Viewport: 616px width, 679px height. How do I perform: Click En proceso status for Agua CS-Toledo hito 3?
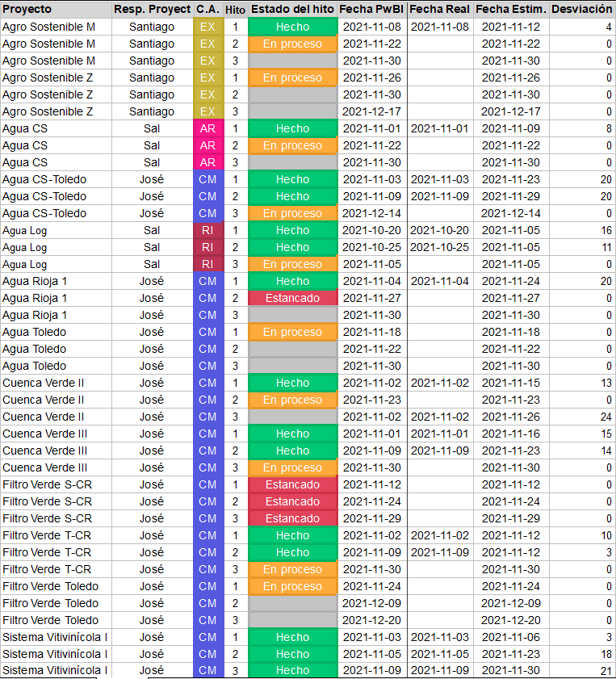[x=292, y=213]
